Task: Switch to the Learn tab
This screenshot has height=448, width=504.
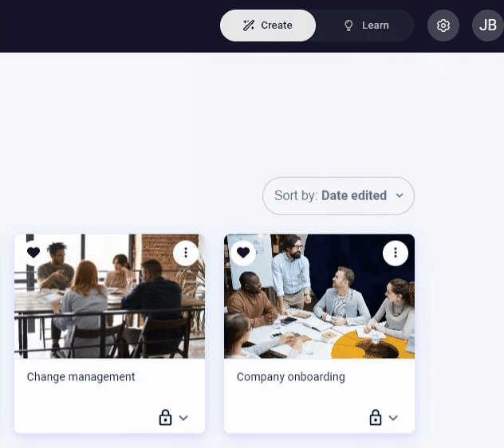Action: 366,26
